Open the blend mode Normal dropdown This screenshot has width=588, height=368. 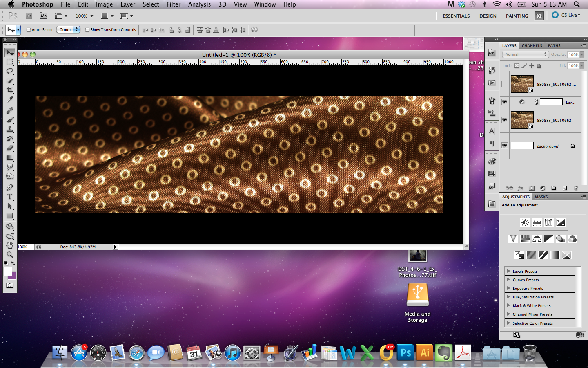point(525,54)
